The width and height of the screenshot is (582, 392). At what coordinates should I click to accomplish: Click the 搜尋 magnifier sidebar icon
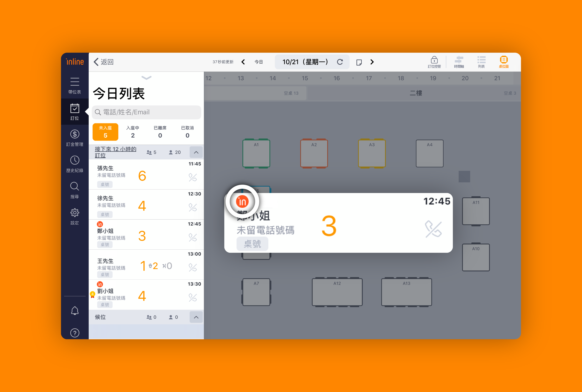tap(74, 187)
